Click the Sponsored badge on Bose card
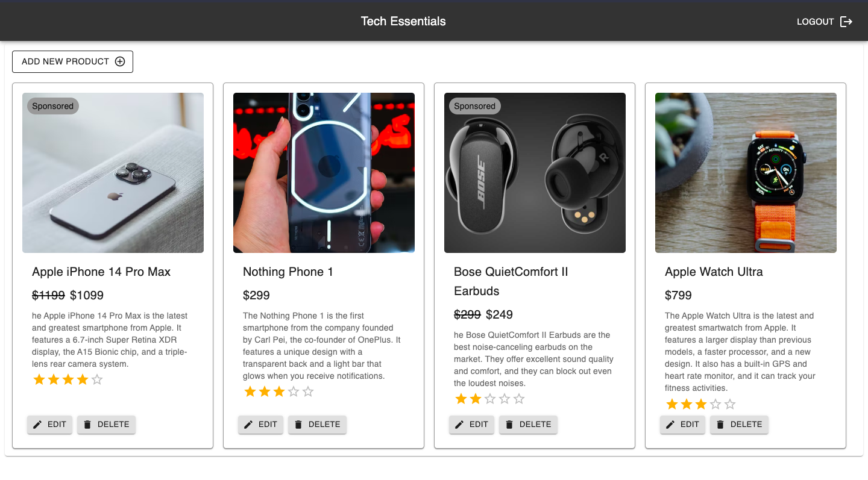The width and height of the screenshot is (868, 480). (x=474, y=106)
